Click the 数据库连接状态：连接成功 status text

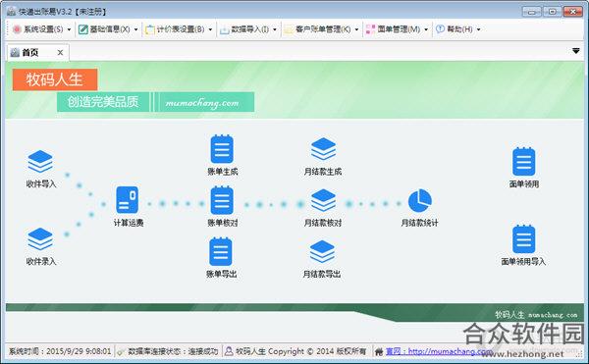click(173, 351)
